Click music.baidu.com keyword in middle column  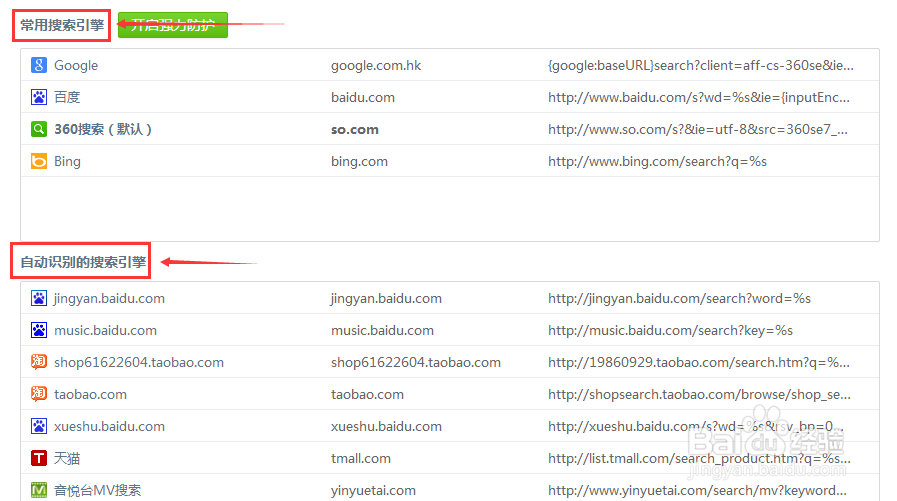[x=382, y=331]
